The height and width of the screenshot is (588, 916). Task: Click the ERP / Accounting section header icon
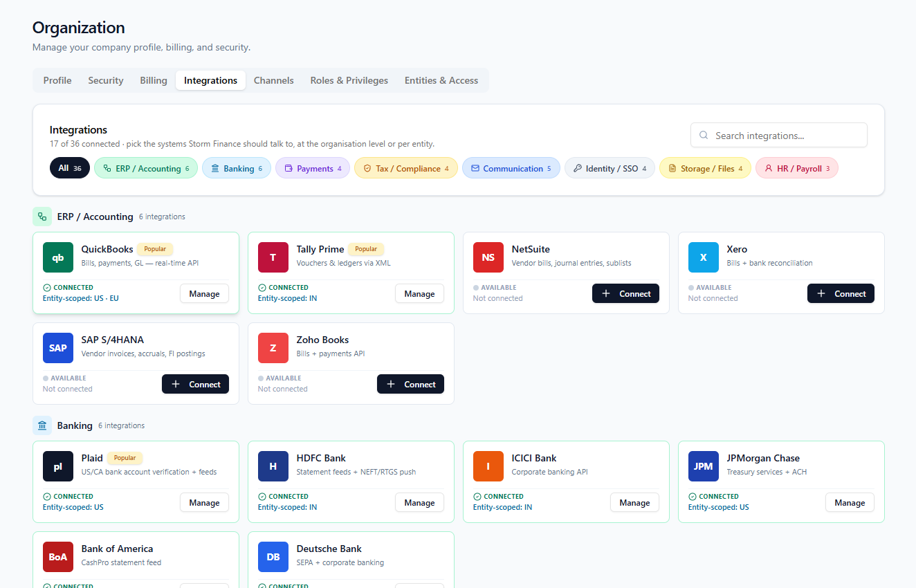coord(42,217)
